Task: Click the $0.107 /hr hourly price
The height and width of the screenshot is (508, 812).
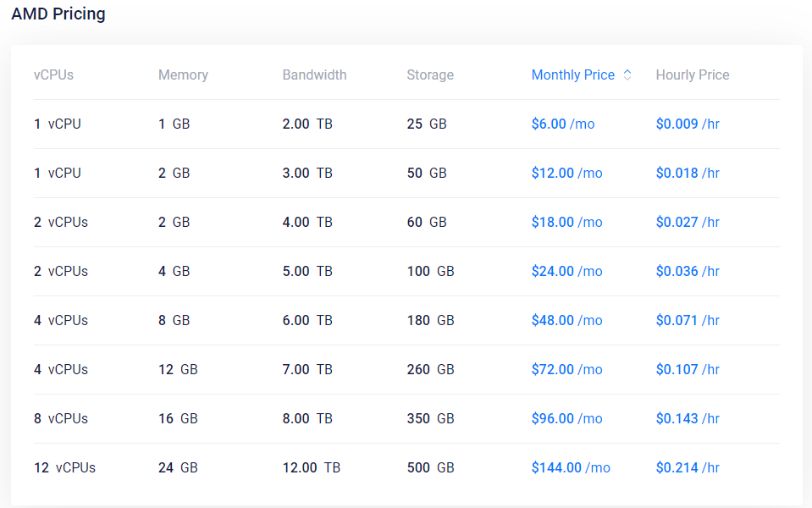Action: (688, 370)
